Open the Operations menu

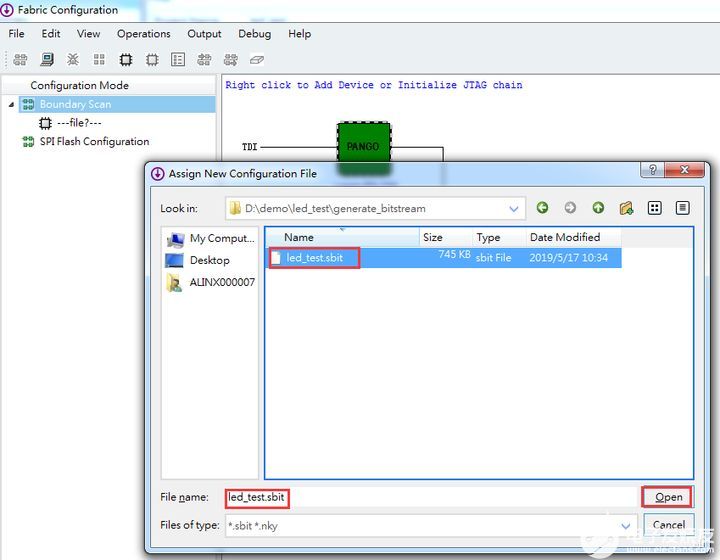pyautogui.click(x=144, y=34)
